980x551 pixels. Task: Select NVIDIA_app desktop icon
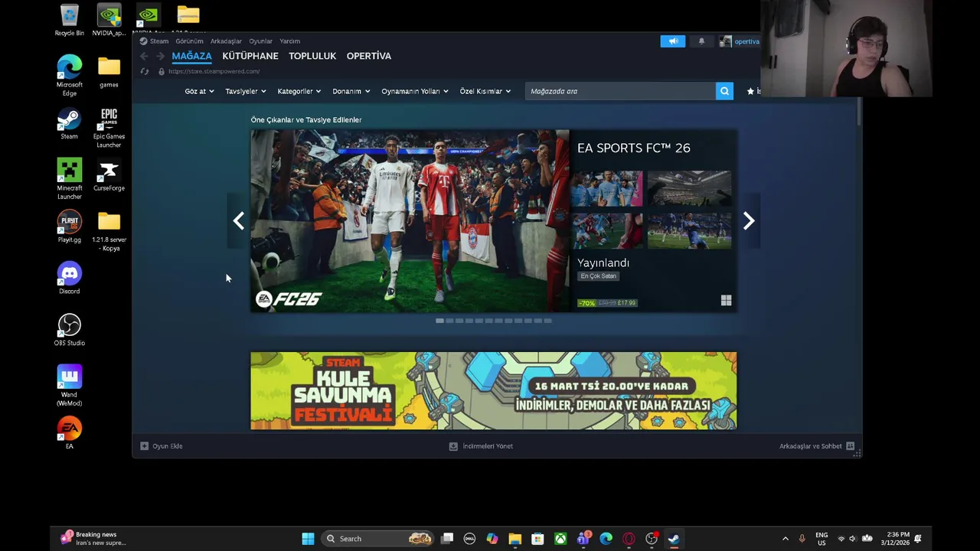tap(109, 21)
